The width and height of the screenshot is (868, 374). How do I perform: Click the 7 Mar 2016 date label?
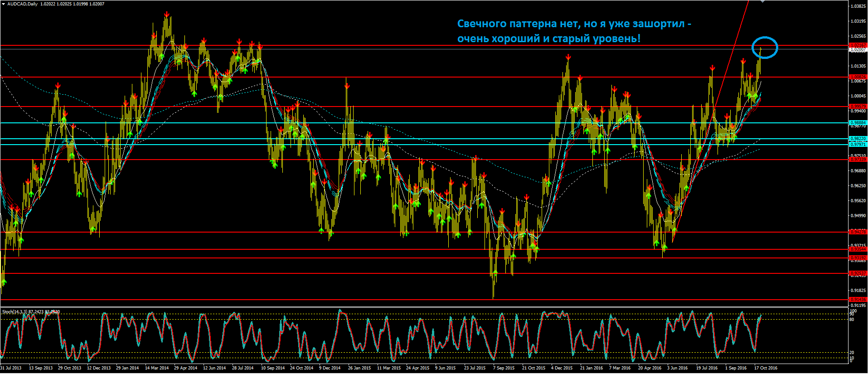tap(620, 368)
